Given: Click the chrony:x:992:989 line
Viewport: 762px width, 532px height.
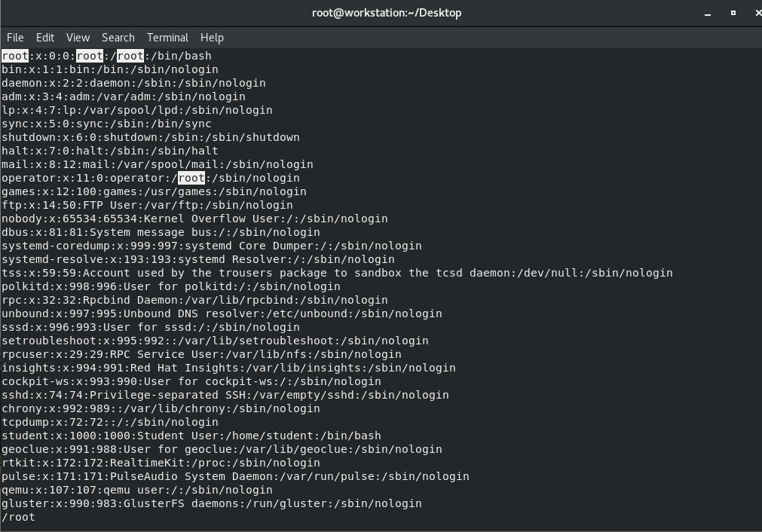Looking at the screenshot, I should (x=161, y=409).
